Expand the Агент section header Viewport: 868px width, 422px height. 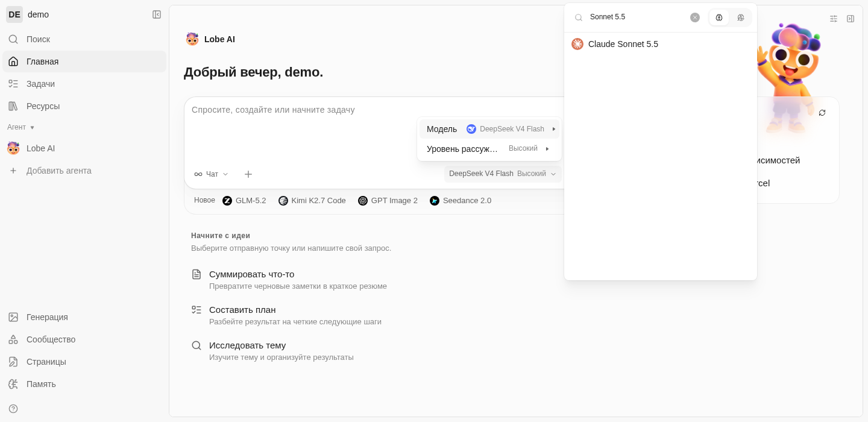[21, 127]
